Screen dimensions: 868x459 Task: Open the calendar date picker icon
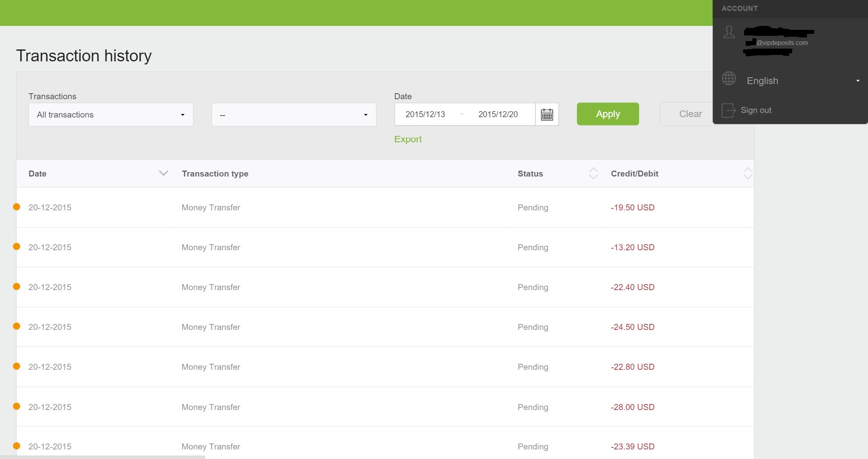click(547, 115)
